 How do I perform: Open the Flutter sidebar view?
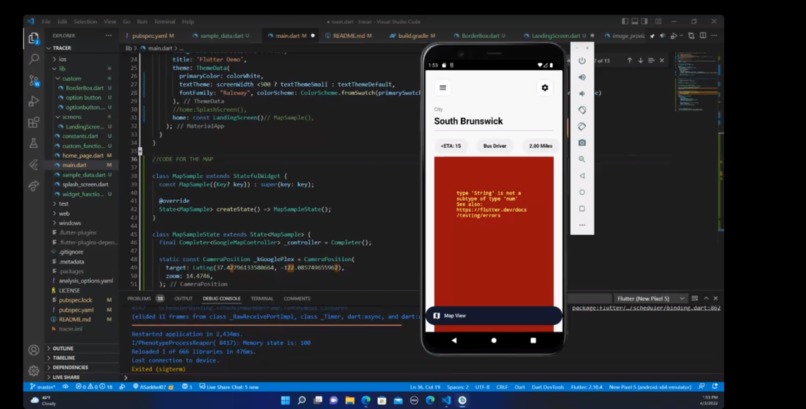(34, 164)
